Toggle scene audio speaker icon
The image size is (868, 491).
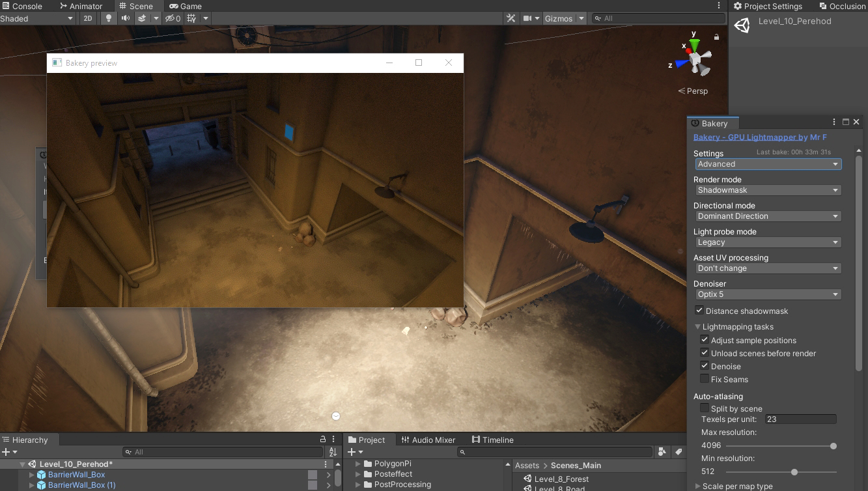[125, 18]
